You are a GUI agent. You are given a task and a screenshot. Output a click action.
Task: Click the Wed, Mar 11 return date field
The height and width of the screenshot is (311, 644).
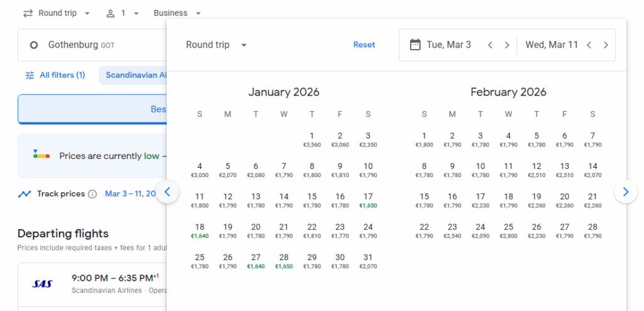(552, 45)
